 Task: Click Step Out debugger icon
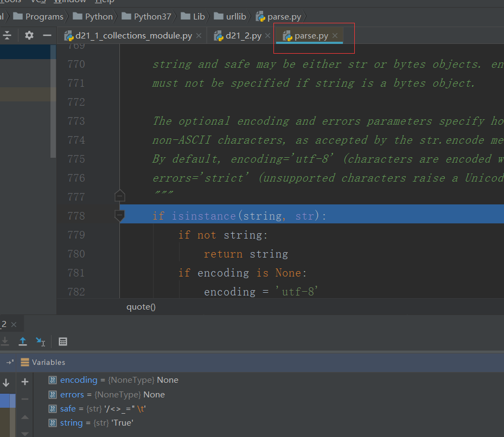tap(23, 342)
